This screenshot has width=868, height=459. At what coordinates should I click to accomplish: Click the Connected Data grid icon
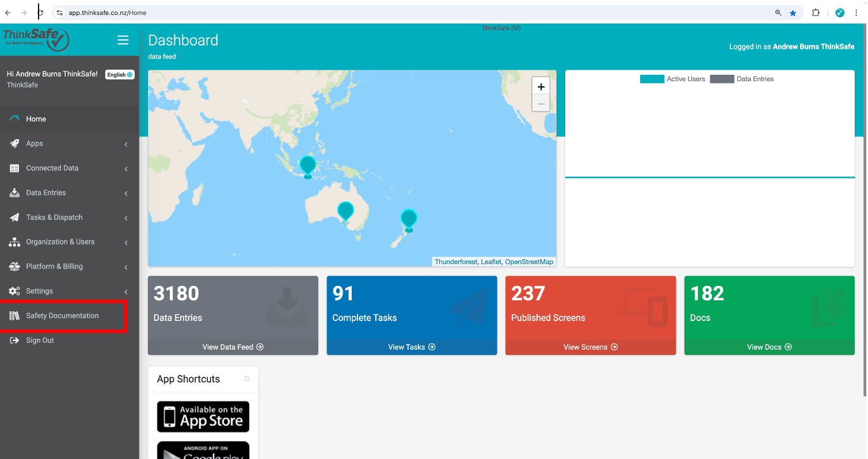[x=14, y=168]
